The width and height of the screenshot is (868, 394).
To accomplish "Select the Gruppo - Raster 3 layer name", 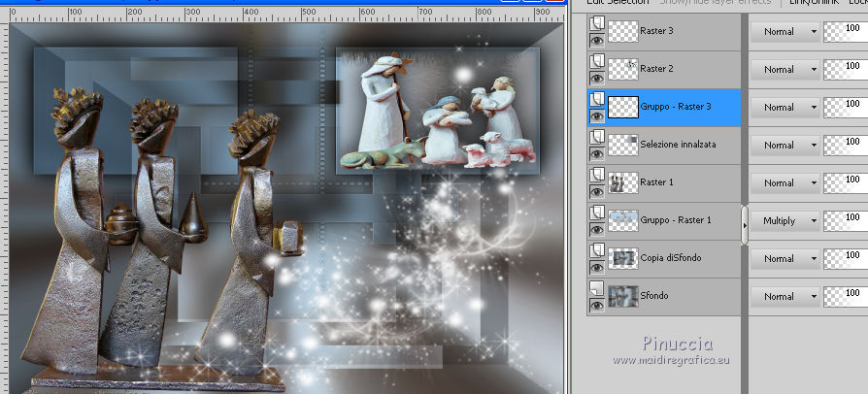I will [x=676, y=106].
